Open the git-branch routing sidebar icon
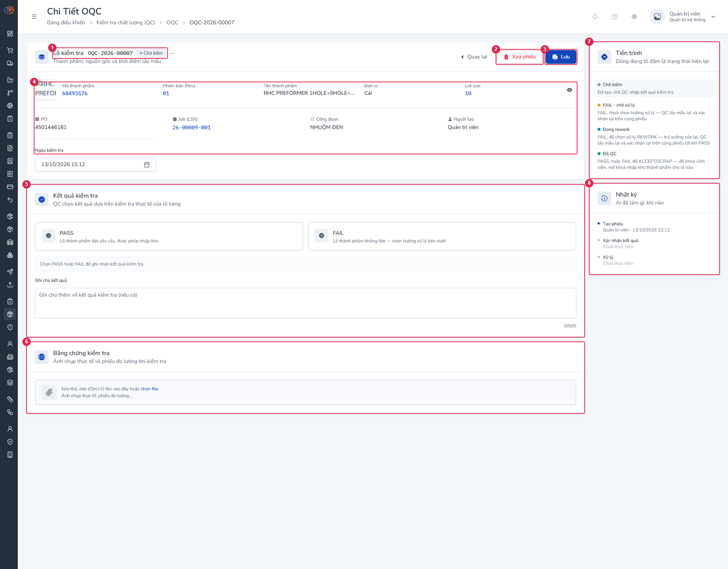728x569 pixels. [x=10, y=93]
